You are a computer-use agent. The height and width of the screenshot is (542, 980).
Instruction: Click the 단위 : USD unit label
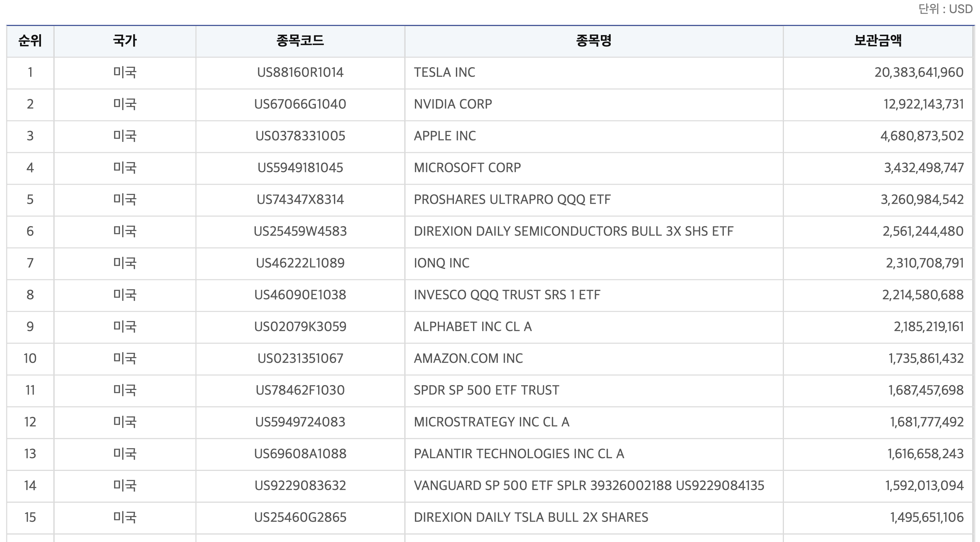coord(945,9)
